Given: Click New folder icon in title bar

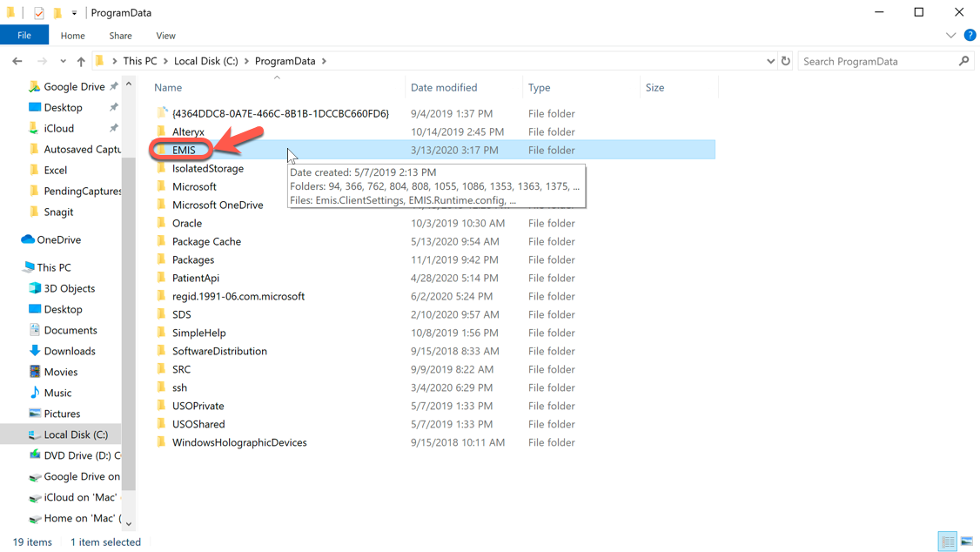Looking at the screenshot, I should [x=57, y=12].
